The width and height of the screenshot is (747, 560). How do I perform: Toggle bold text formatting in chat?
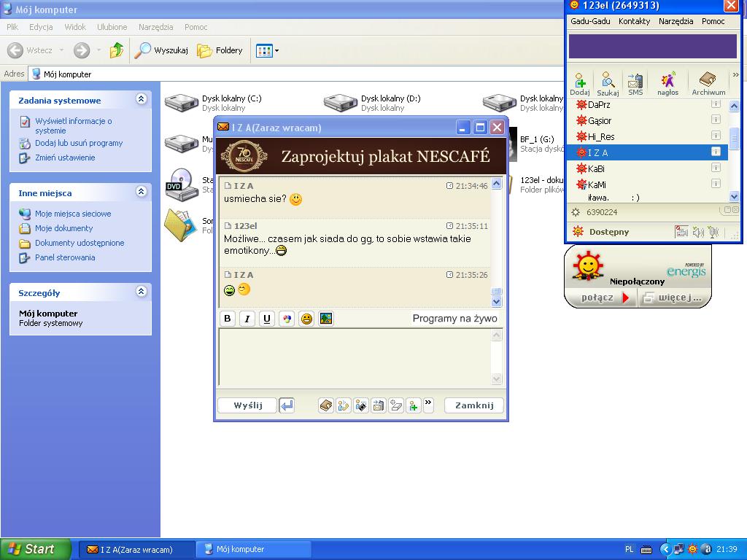[228, 319]
